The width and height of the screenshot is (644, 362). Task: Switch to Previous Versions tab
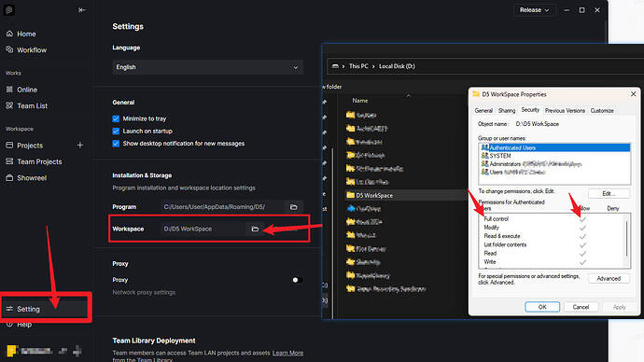(565, 111)
